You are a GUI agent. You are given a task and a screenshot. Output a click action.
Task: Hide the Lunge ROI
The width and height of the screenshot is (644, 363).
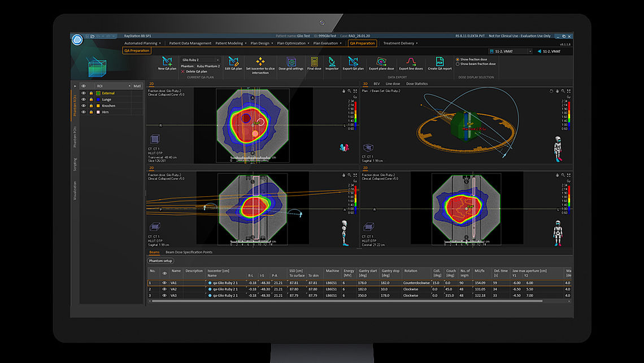84,100
